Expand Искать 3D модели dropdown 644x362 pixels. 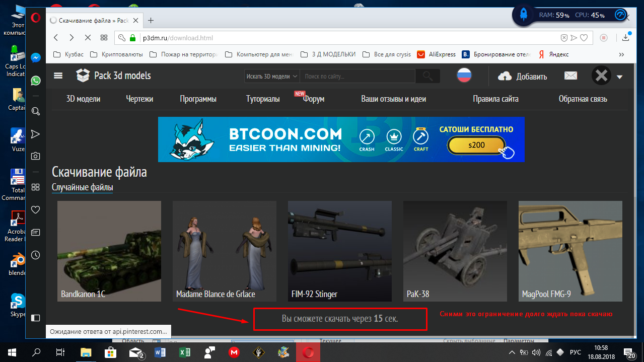tap(271, 76)
